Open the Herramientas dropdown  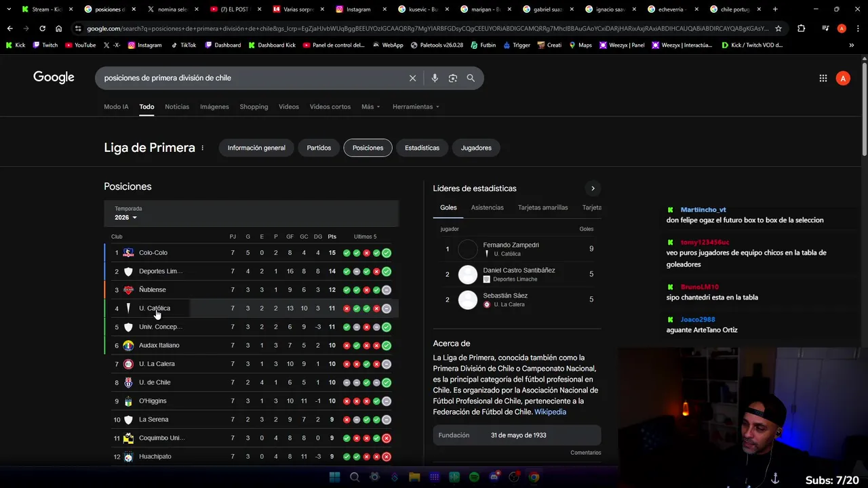pos(416,106)
